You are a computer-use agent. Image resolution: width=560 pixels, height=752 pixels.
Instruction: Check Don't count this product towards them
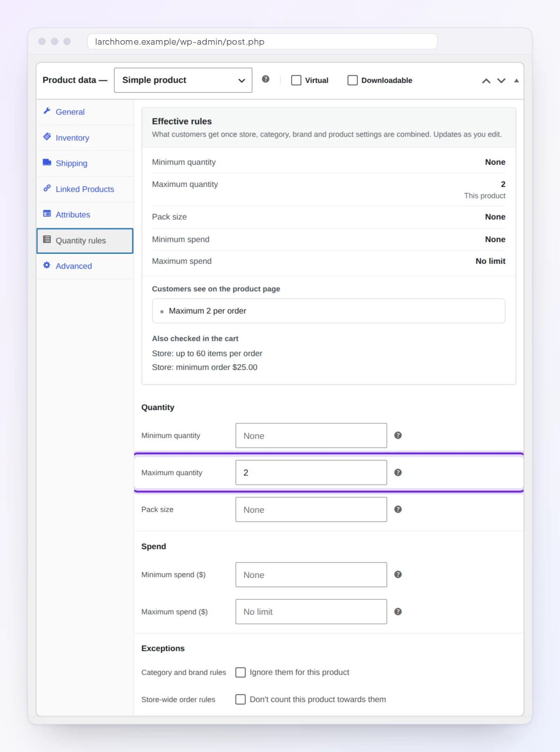point(241,699)
